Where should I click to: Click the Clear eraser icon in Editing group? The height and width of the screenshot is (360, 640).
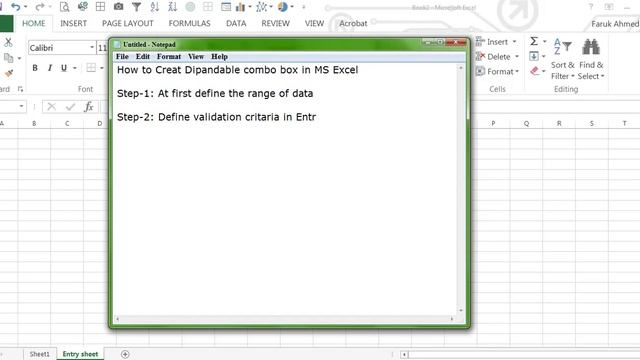click(x=534, y=71)
